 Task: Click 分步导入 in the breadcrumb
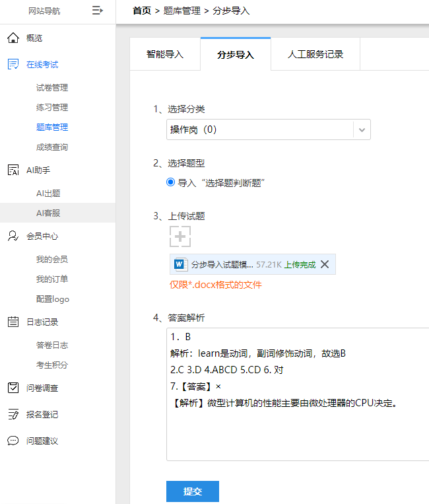point(231,11)
